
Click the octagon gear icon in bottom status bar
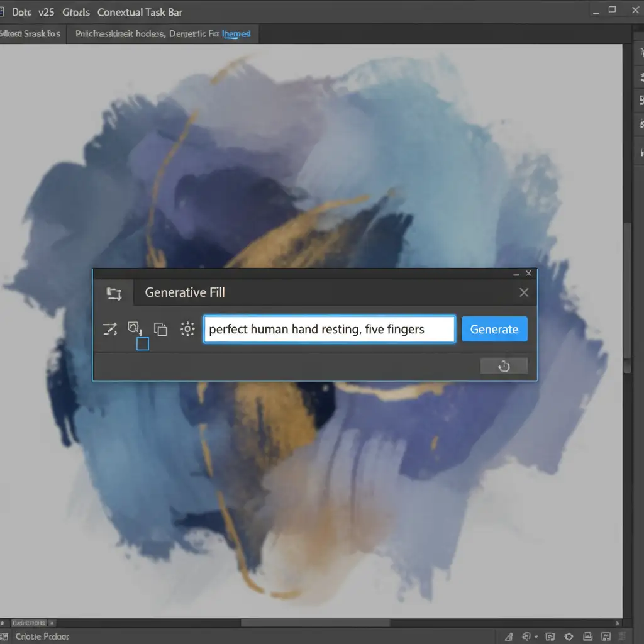pos(570,636)
